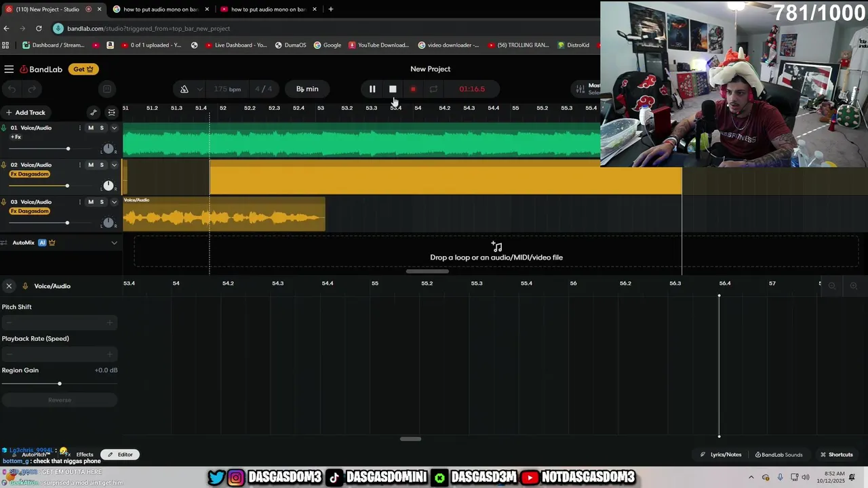Screen dimensions: 868x488
Task: Click the drop a loop music note icon
Action: 496,247
